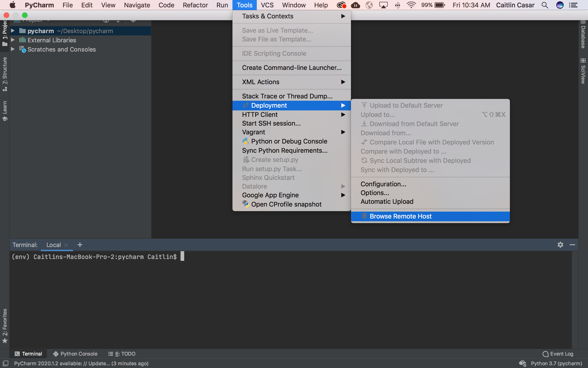
Task: Click the Sync Local Subtree refresh icon
Action: pos(364,160)
